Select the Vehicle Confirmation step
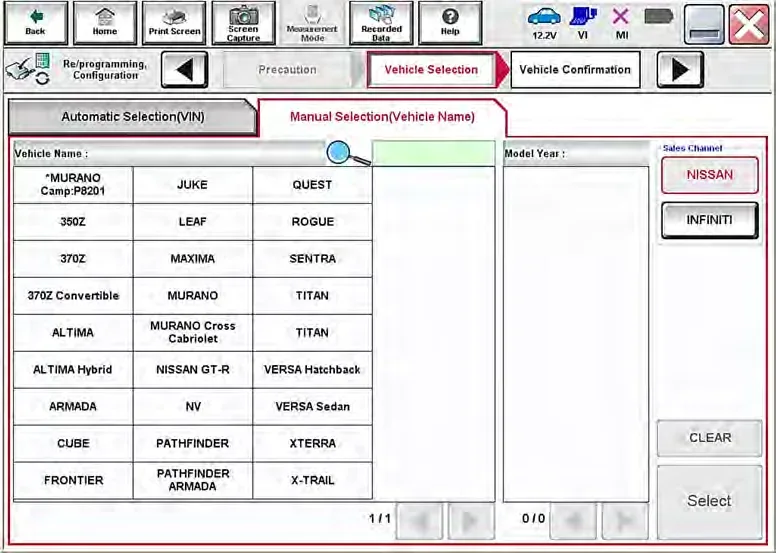776x553 pixels. click(x=575, y=70)
